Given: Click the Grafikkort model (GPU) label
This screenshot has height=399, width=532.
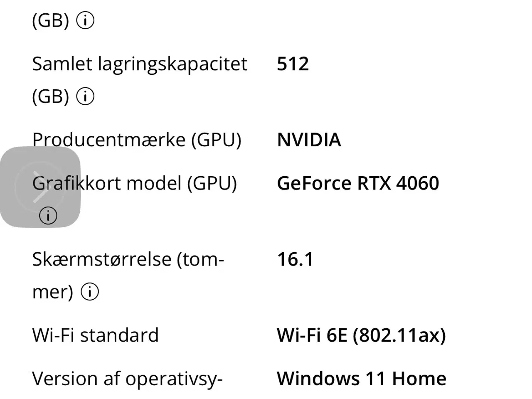Looking at the screenshot, I should [x=134, y=183].
